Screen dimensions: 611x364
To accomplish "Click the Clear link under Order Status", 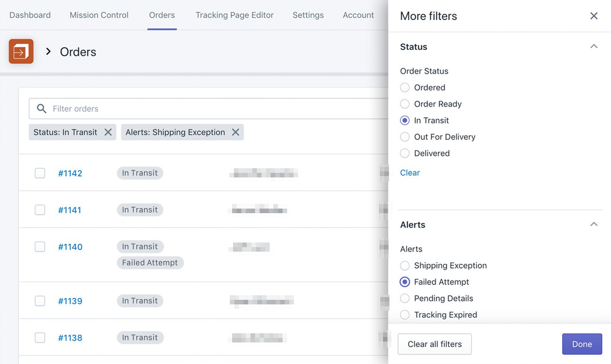I will tap(410, 172).
